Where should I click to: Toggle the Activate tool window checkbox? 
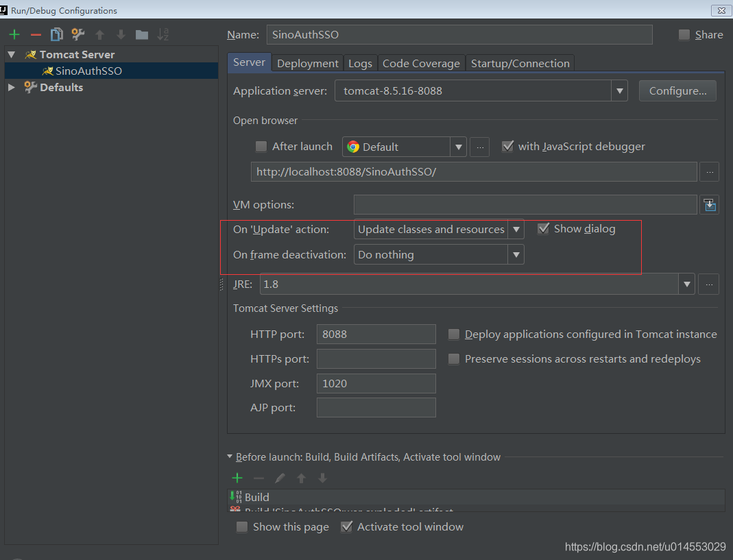pyautogui.click(x=346, y=527)
